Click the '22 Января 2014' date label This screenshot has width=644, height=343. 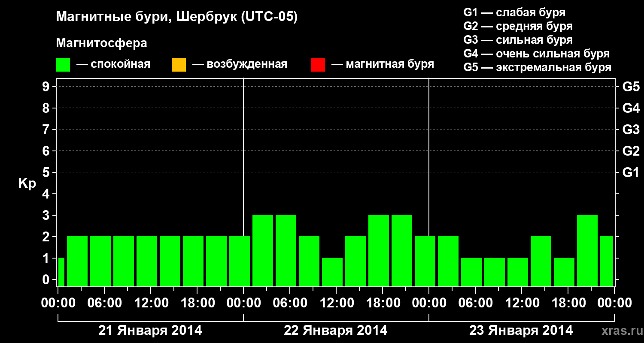click(x=336, y=331)
